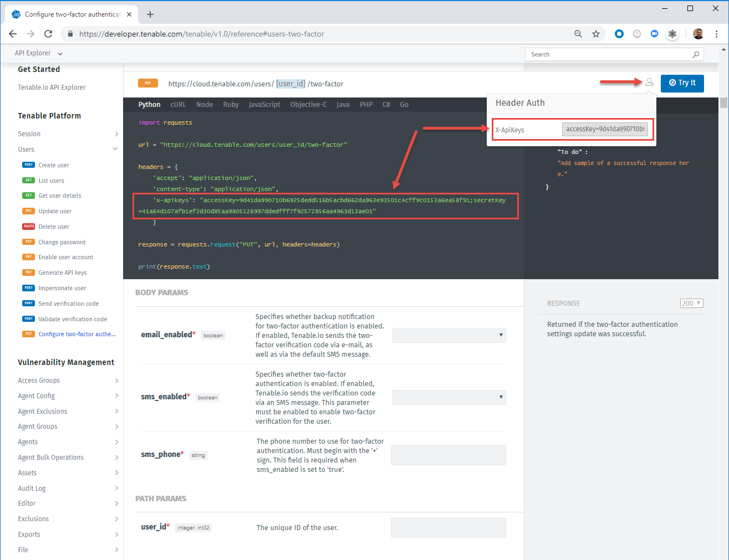Open the Delete user endpoint

(54, 227)
